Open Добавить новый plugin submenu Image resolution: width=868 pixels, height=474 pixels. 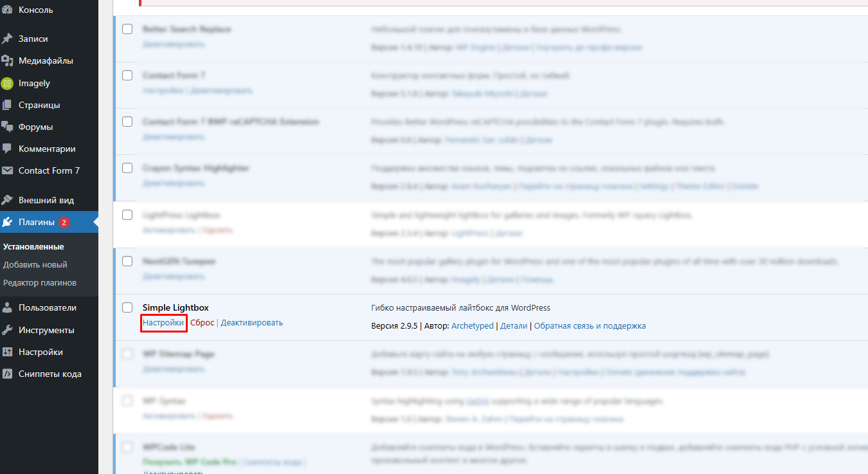(35, 264)
